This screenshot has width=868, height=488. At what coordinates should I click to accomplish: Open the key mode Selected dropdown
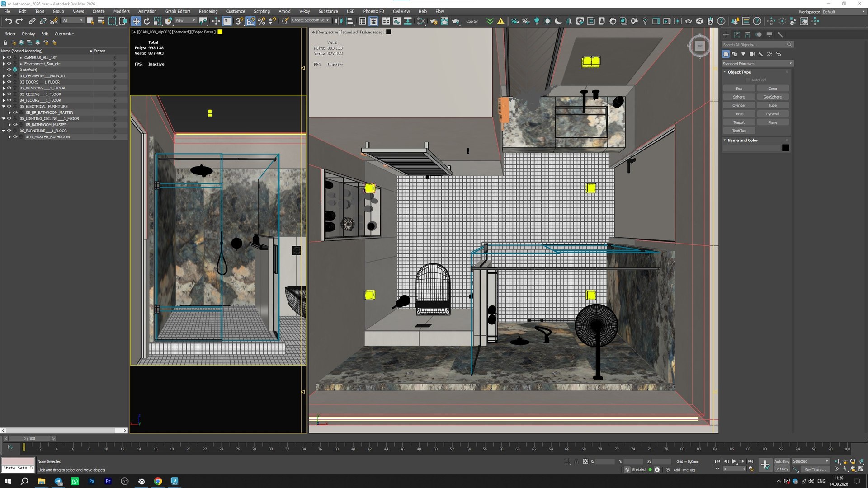(811, 461)
